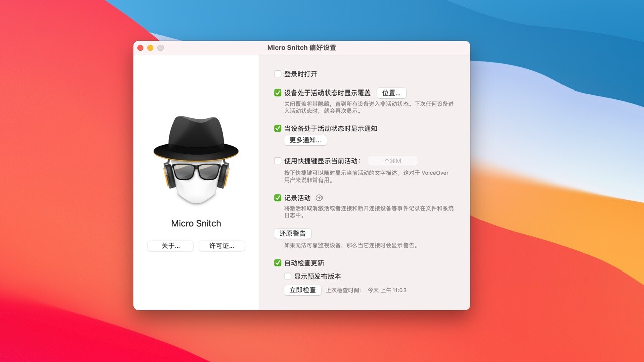
Task: Close the preferences window with red button
Action: (x=140, y=48)
